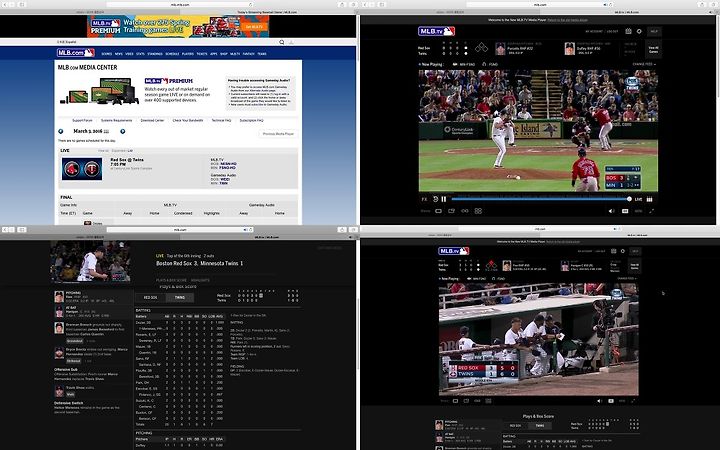Switch to Twins tab in bottom-left box score
The image size is (720, 450).
(180, 298)
